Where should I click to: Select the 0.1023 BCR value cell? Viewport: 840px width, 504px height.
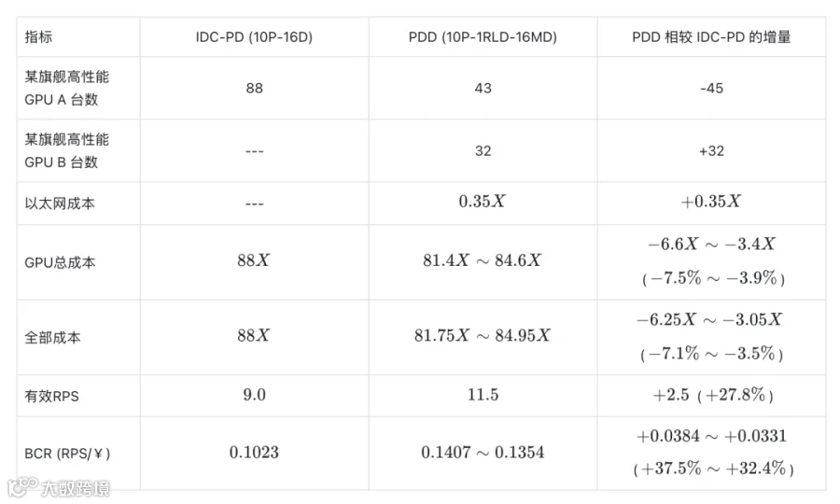[254, 452]
